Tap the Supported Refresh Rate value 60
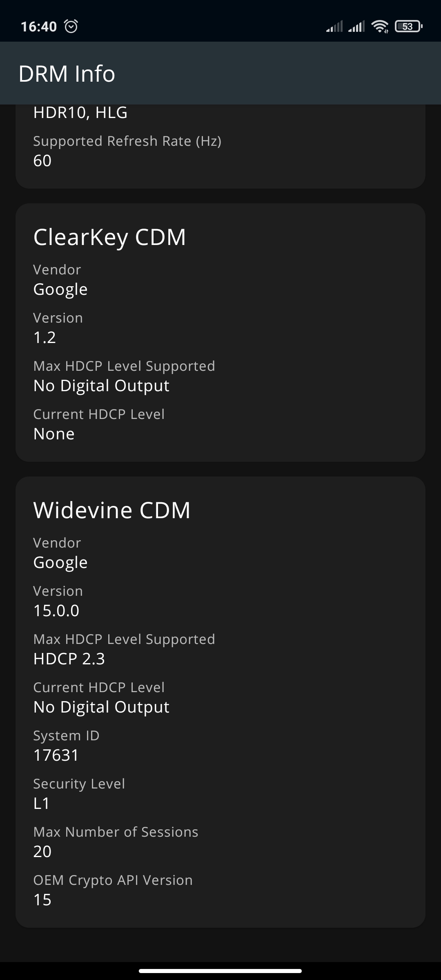 pyautogui.click(x=42, y=160)
